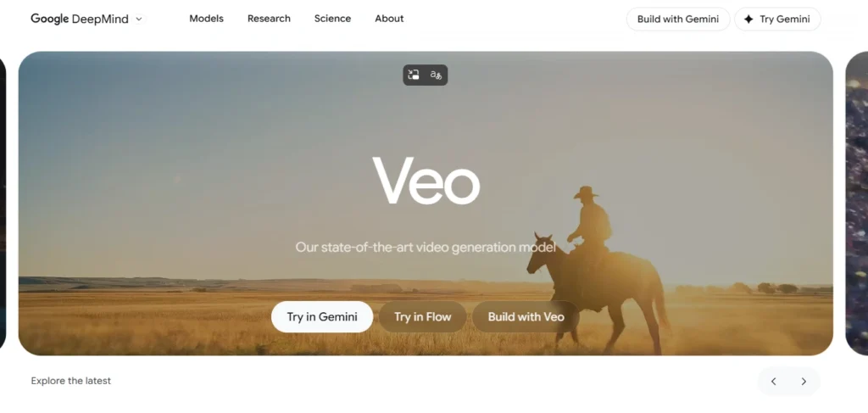Select the partially visible right carousel card

pyautogui.click(x=857, y=204)
